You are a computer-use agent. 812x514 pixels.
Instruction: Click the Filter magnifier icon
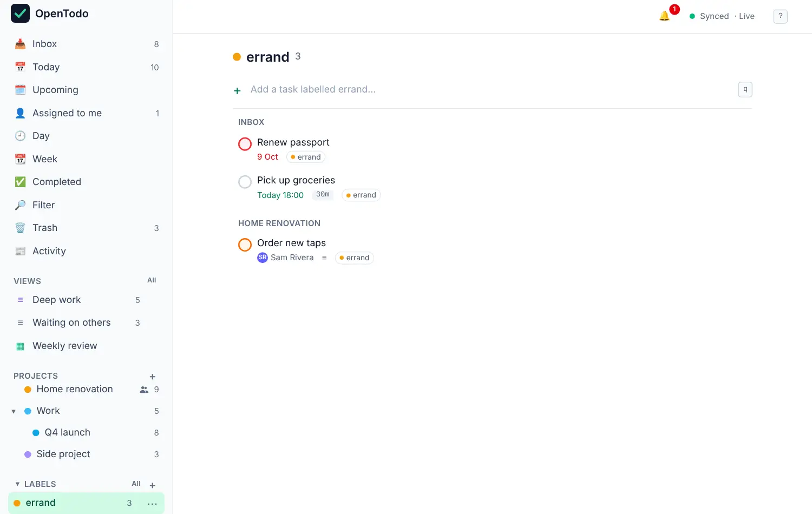pyautogui.click(x=20, y=205)
